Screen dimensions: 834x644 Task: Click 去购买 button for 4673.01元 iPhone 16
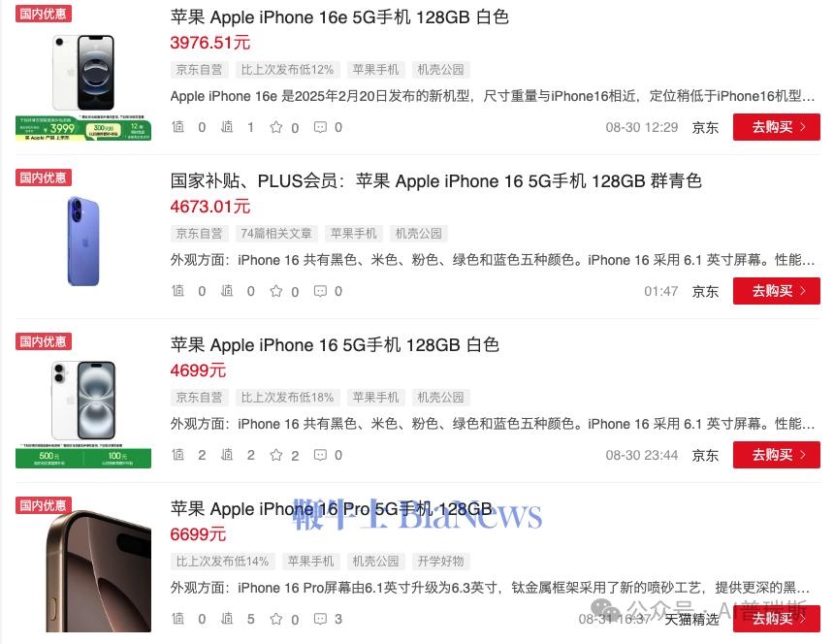point(777,291)
